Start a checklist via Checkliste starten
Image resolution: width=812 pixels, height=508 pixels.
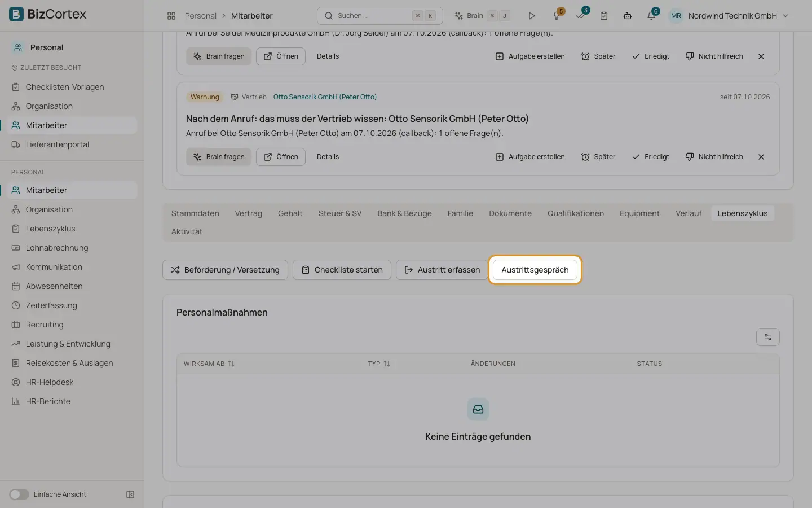(342, 270)
